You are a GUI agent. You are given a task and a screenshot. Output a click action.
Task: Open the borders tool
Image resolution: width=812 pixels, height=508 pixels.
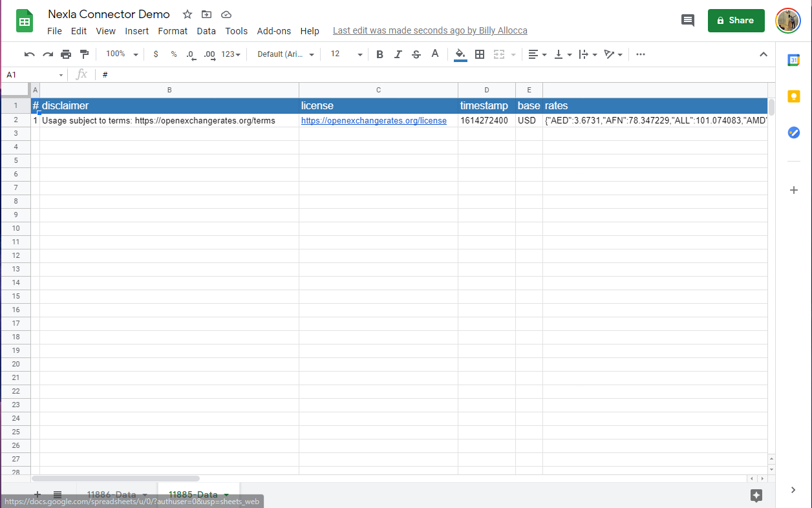pos(480,54)
